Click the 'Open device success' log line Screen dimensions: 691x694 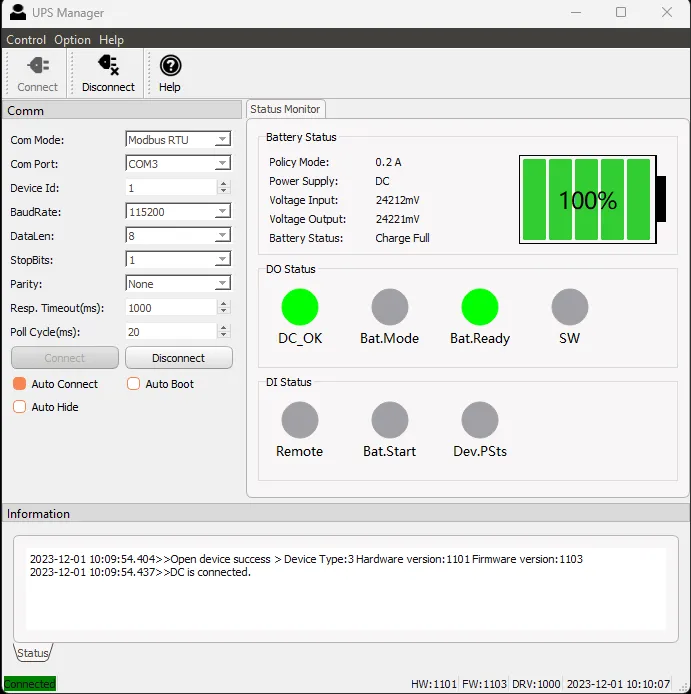pyautogui.click(x=306, y=559)
